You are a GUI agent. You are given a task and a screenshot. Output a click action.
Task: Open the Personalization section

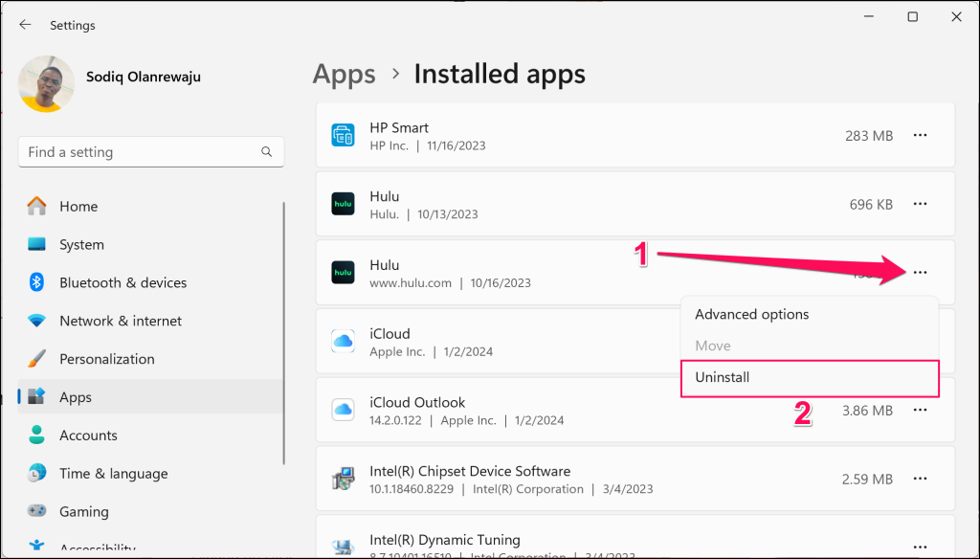106,359
